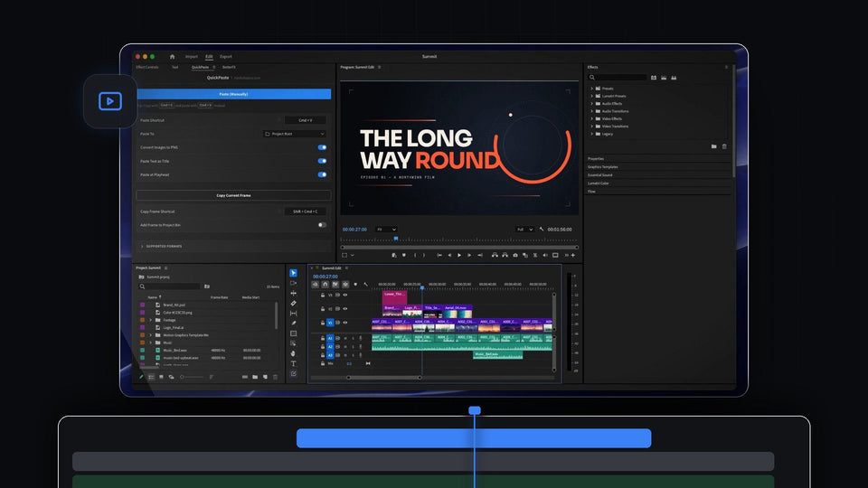Select the Pen tool in toolbar
868x488 pixels.
pos(293,324)
